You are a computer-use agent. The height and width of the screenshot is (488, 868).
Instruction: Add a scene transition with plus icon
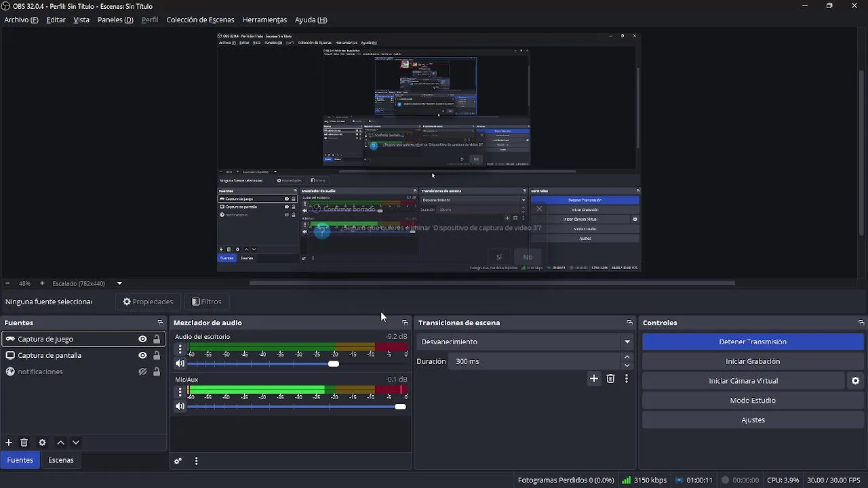tap(594, 379)
